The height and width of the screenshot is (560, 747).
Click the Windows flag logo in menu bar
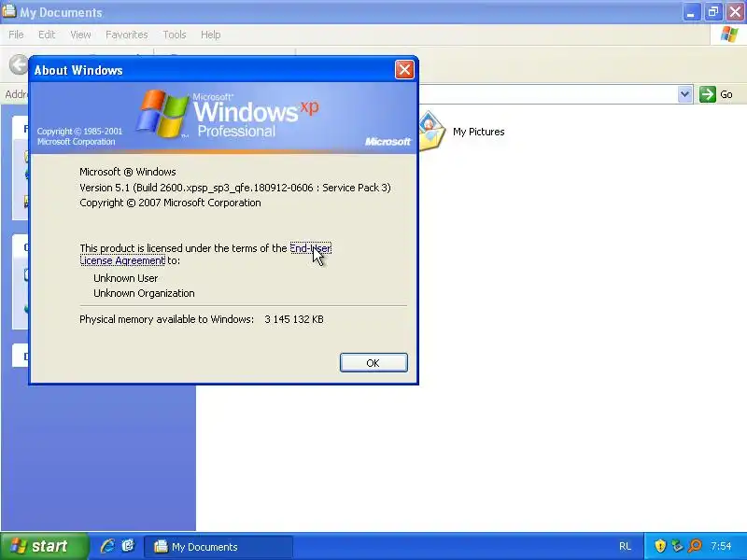[729, 35]
